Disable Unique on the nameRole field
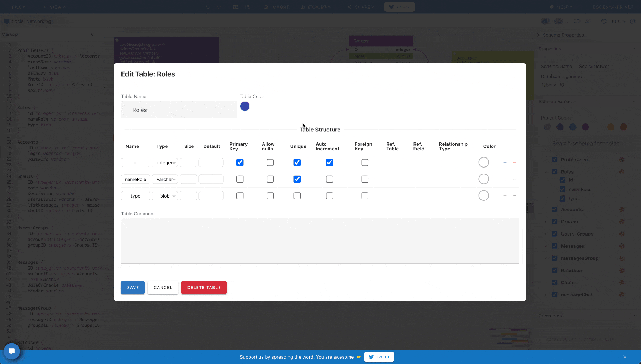Image resolution: width=641 pixels, height=364 pixels. click(297, 179)
